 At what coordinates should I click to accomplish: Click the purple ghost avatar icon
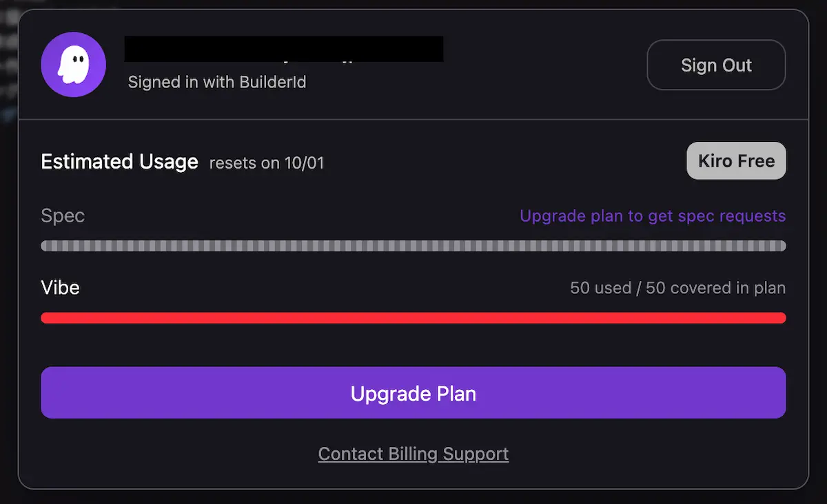coord(73,65)
